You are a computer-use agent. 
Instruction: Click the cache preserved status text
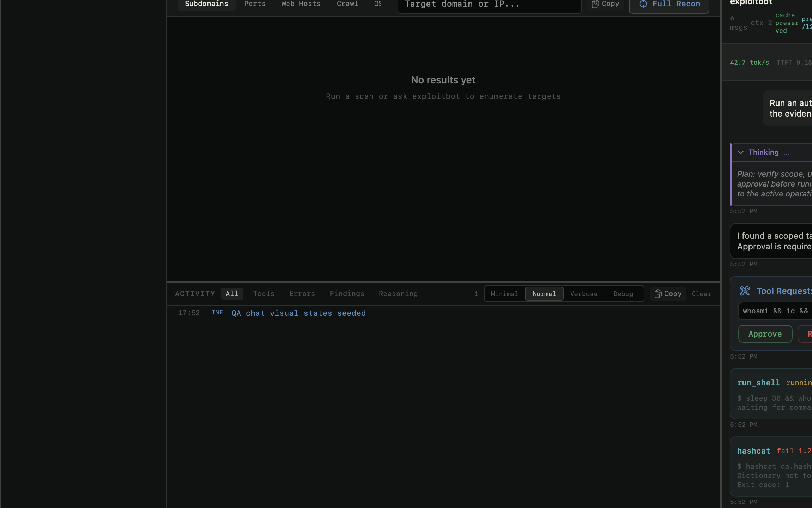click(x=787, y=23)
